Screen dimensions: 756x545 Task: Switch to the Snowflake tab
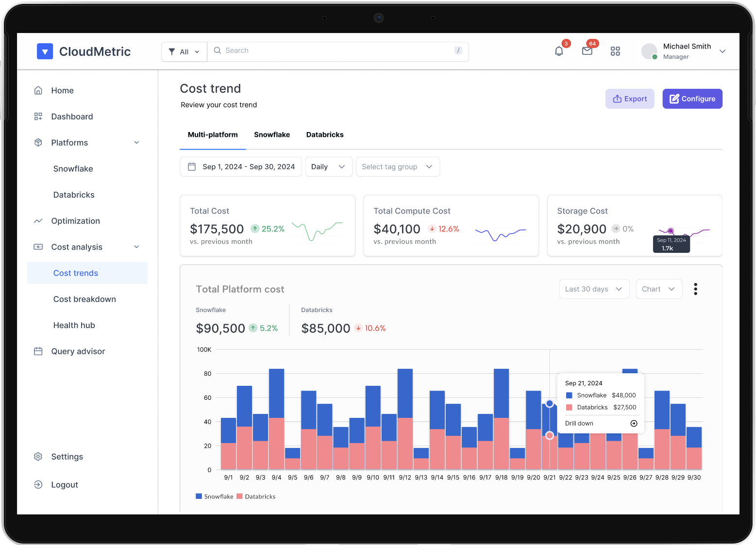click(x=272, y=135)
